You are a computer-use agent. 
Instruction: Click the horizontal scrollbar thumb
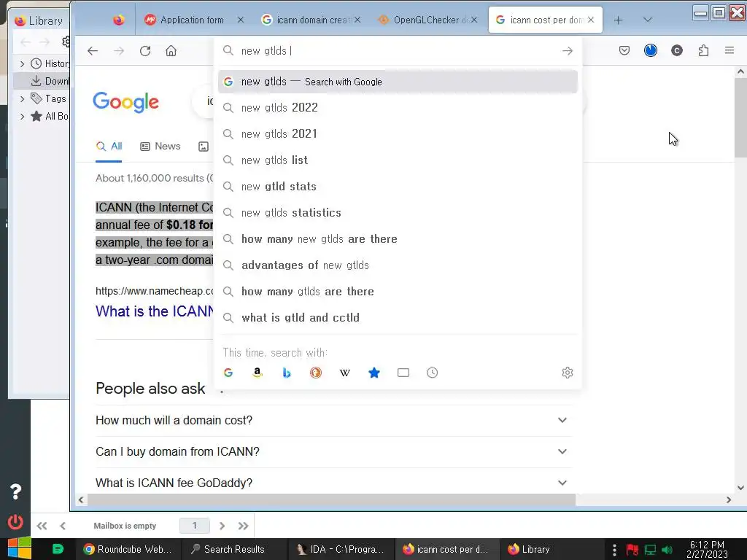point(332,499)
